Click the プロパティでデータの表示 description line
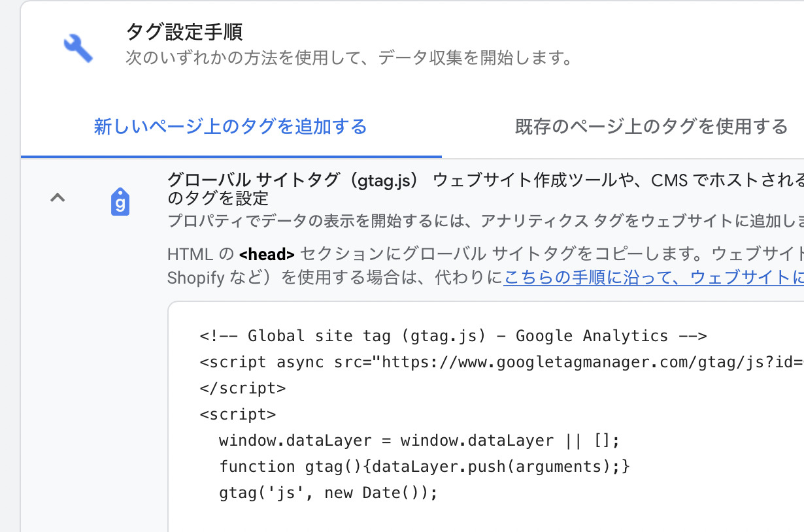The width and height of the screenshot is (804, 532). pos(486,221)
